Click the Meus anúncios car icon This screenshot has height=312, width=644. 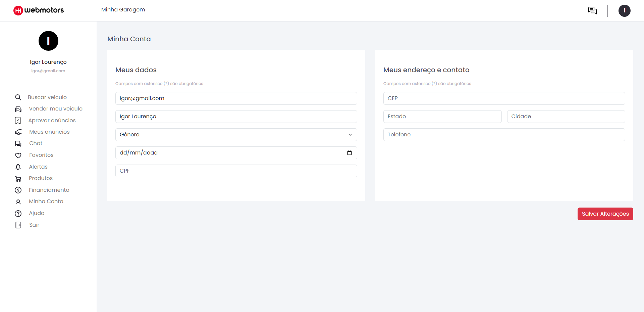pos(18,132)
